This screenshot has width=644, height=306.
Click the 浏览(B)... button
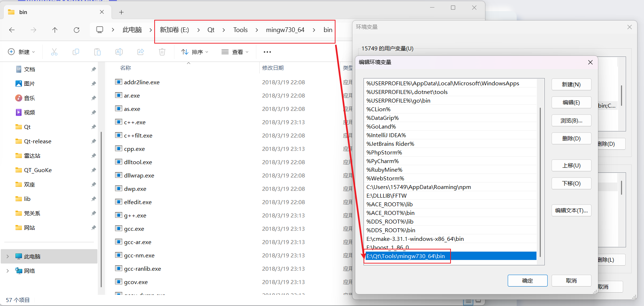point(571,121)
